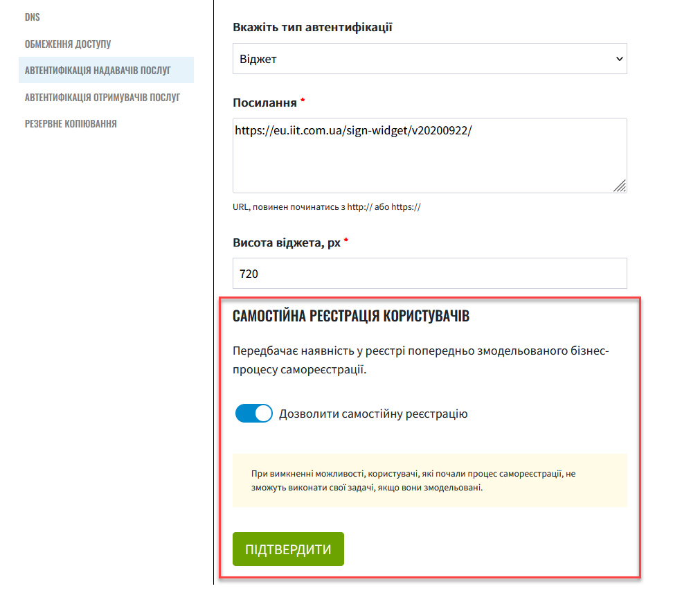
Task: Focus the widget height field showing 720
Action: tap(429, 273)
